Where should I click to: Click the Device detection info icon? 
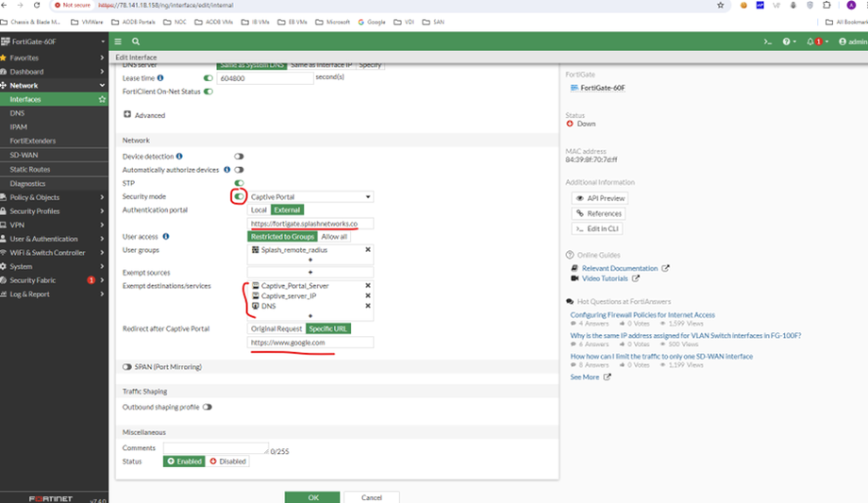click(x=179, y=157)
